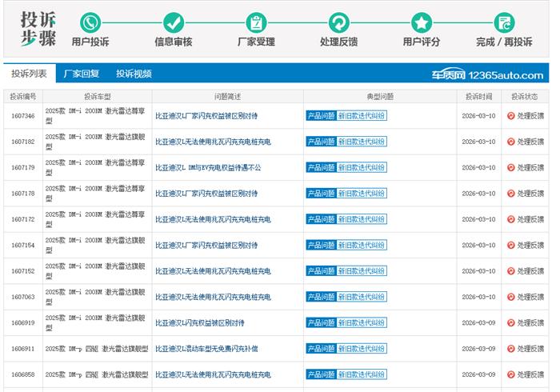This screenshot has width=560, height=392.
Task: Open the 投诉视频 tab
Action: tap(134, 74)
